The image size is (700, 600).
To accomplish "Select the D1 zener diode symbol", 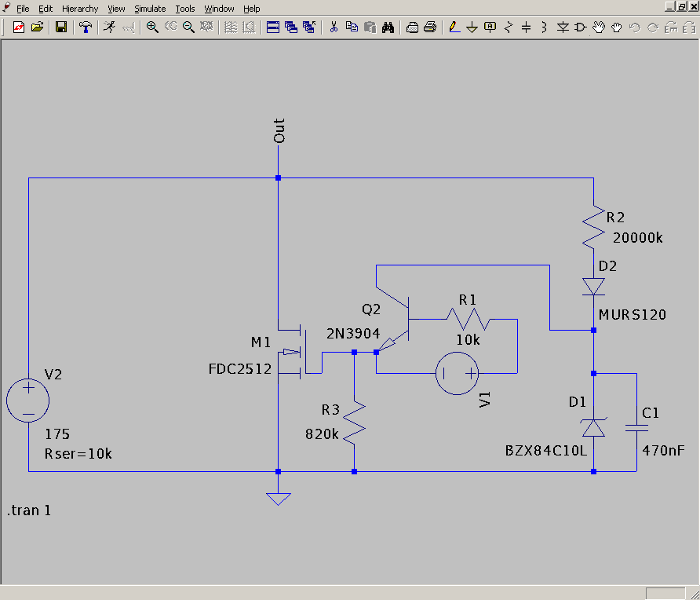I will click(593, 428).
